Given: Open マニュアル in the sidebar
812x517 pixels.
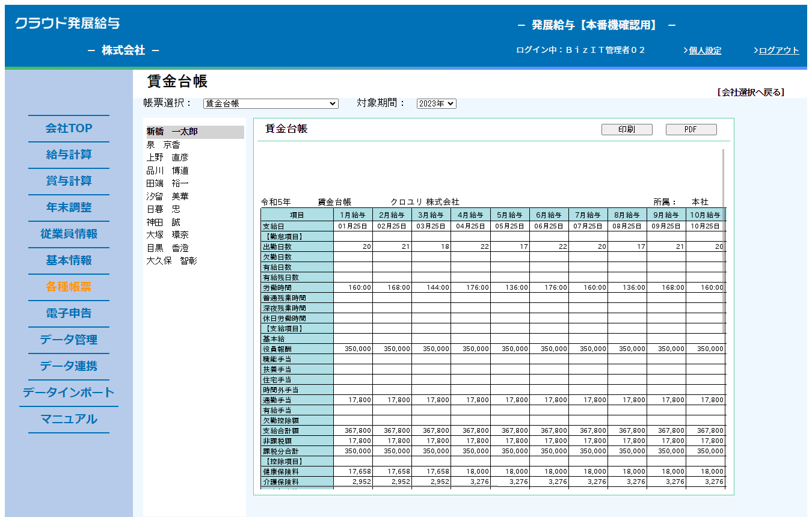Looking at the screenshot, I should [69, 419].
